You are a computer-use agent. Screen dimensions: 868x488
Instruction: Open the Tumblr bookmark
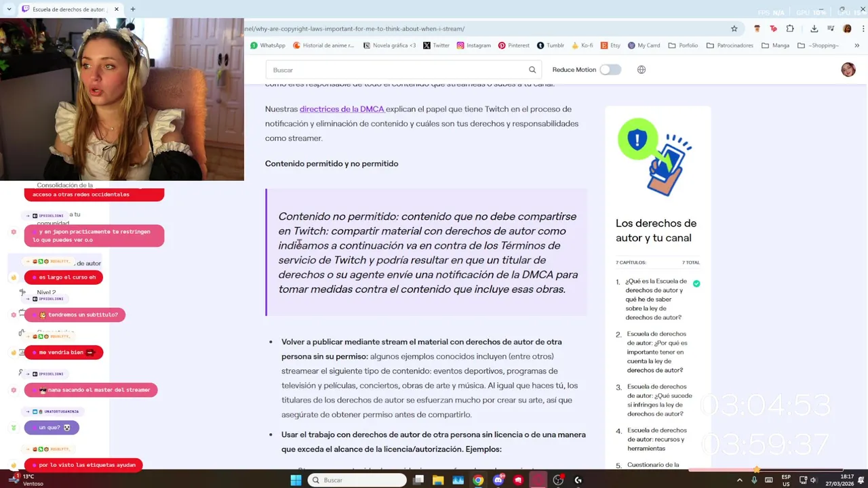550,45
